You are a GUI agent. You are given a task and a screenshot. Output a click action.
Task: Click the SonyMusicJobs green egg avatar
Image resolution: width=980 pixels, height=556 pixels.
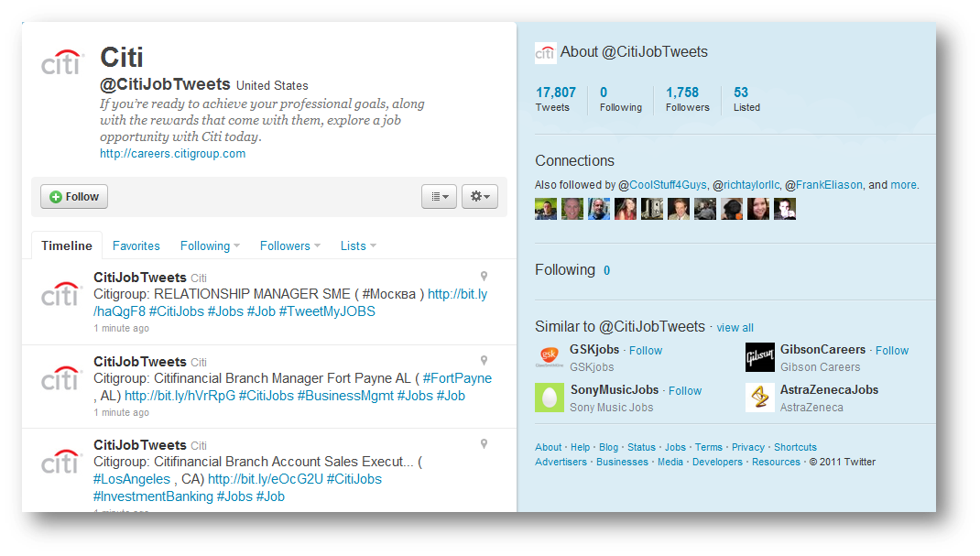(549, 398)
